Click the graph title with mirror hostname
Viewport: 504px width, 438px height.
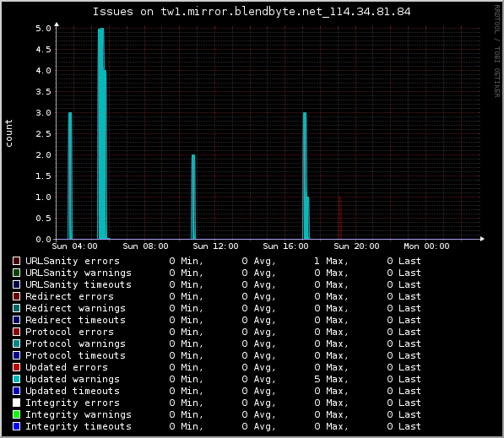(252, 12)
